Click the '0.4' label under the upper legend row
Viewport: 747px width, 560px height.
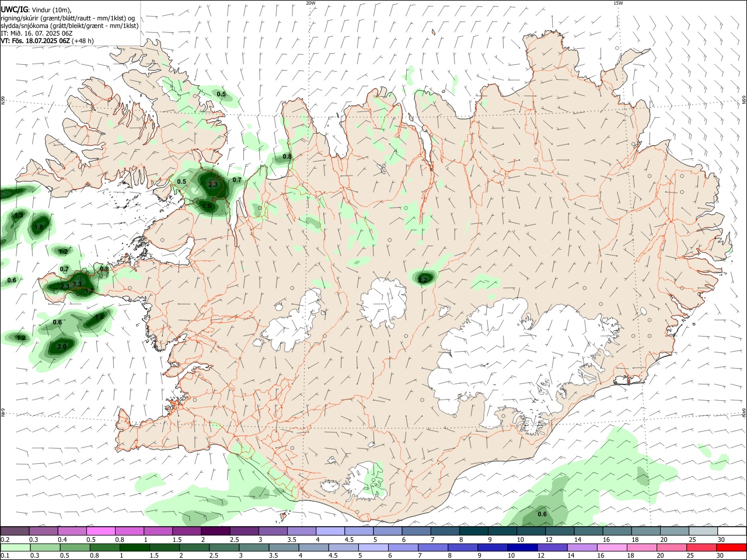tap(62, 540)
